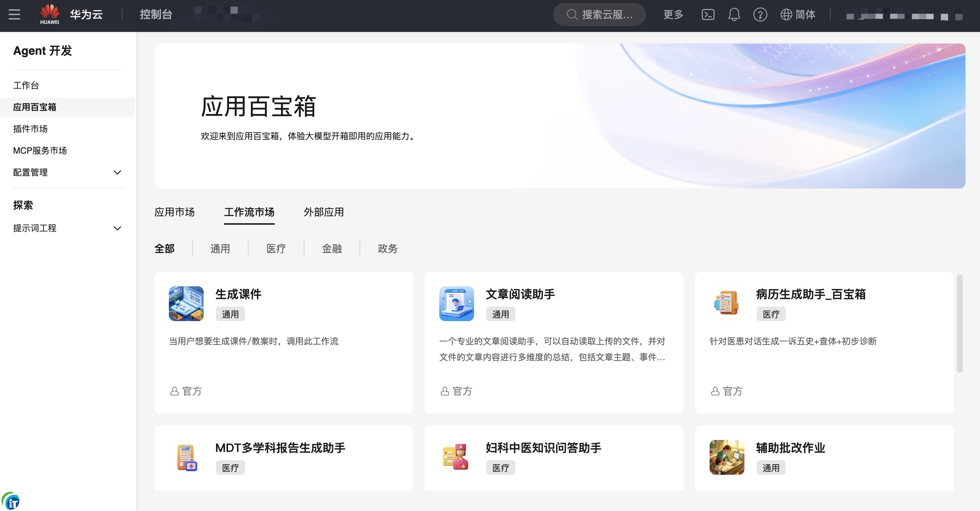
Task: Click 医疗 tag on 妇科中医知识问答助手 card
Action: 500,468
